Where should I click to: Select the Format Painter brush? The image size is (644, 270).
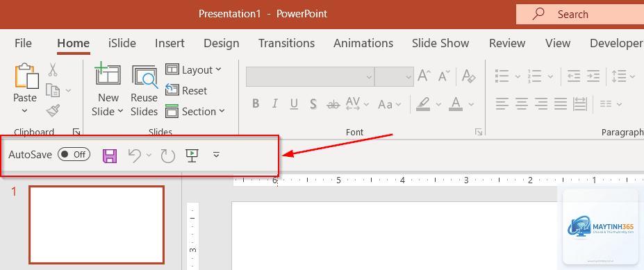[x=53, y=110]
